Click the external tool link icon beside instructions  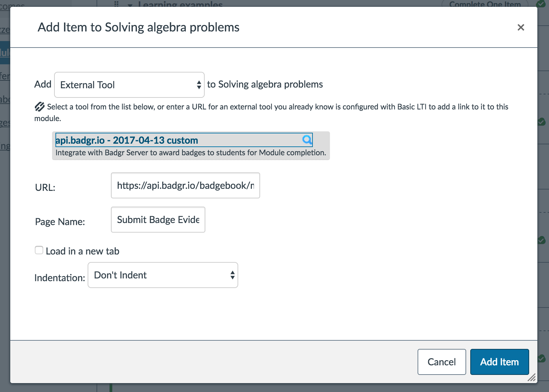[40, 107]
